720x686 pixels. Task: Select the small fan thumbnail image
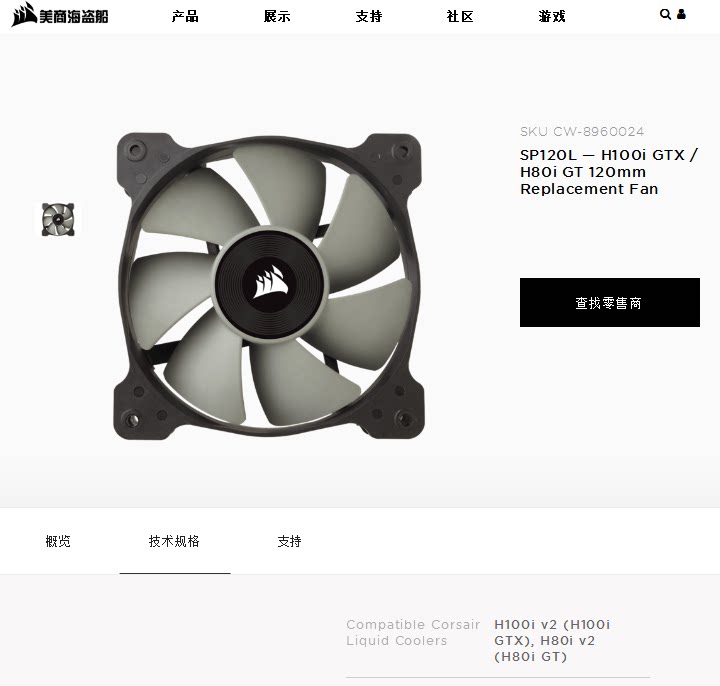58,219
